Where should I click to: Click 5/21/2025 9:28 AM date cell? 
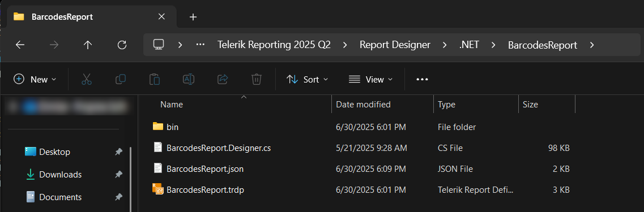[372, 148]
